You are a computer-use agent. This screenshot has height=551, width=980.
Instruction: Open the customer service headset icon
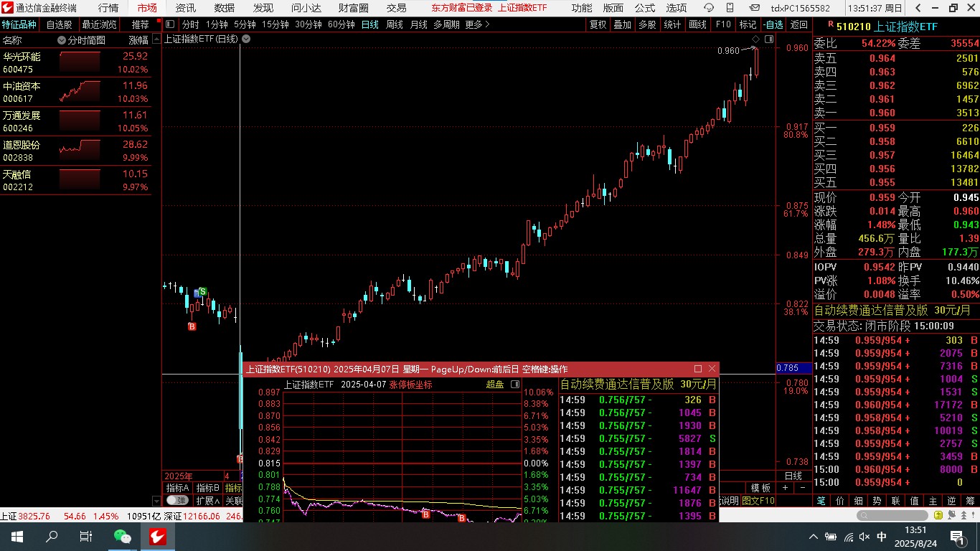click(x=709, y=8)
